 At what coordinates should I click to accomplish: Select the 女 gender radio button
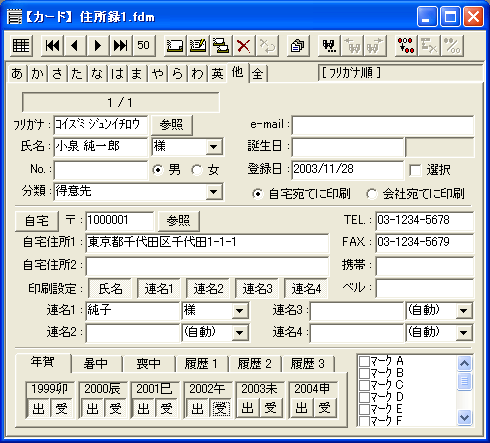(x=197, y=170)
